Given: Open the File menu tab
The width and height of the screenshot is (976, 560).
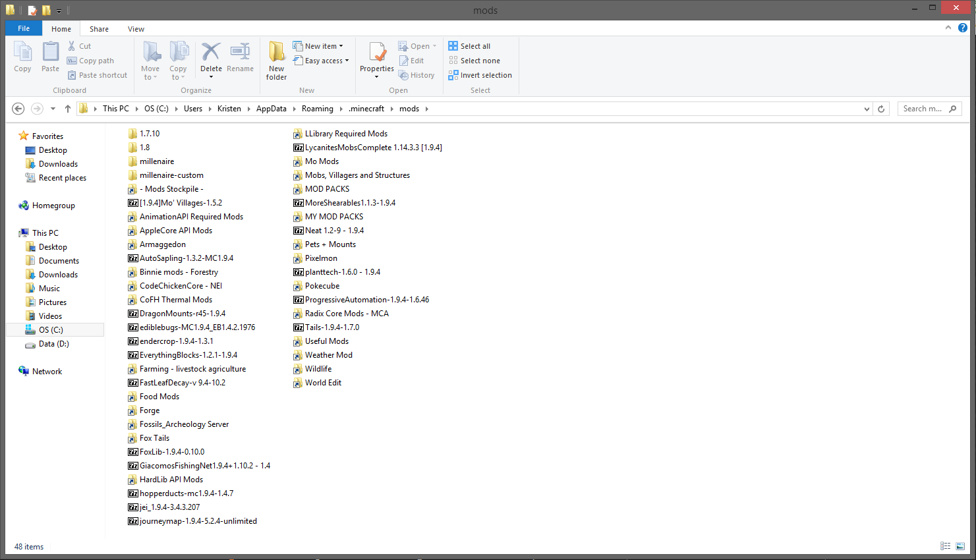Looking at the screenshot, I should pos(24,28).
